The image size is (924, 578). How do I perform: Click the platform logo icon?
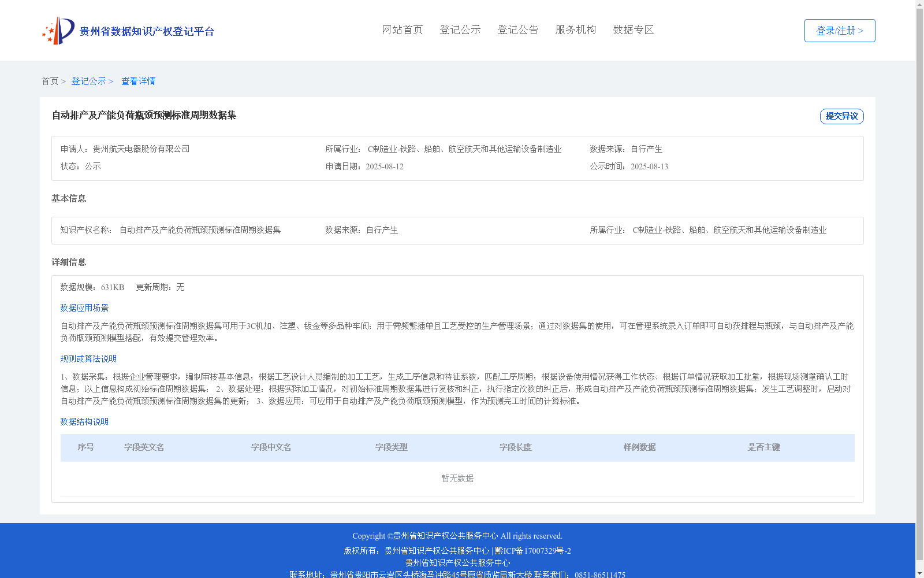(x=58, y=31)
